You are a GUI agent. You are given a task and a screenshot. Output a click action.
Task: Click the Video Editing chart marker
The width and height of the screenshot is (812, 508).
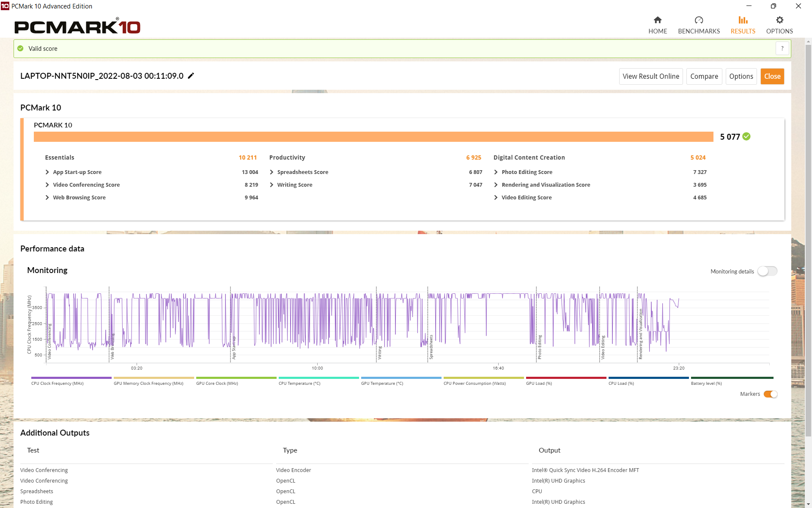[603, 348]
